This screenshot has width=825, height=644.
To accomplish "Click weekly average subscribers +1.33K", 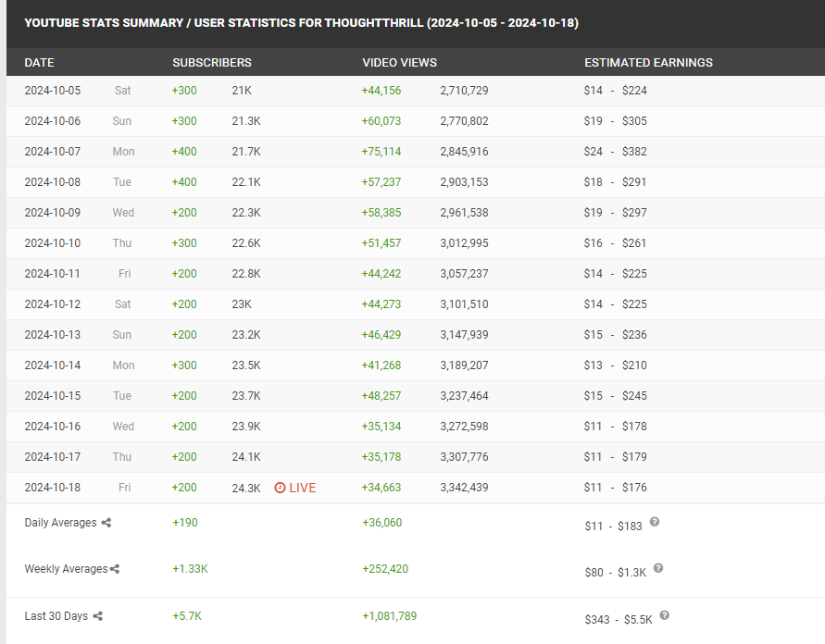I will click(191, 569).
